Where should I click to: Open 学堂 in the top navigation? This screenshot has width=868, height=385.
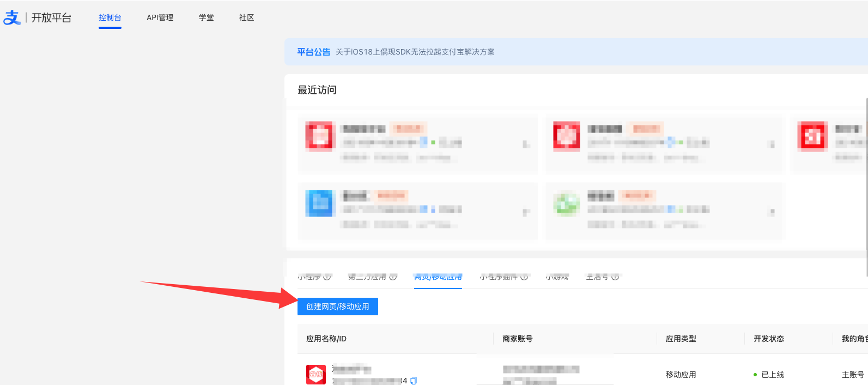click(207, 17)
